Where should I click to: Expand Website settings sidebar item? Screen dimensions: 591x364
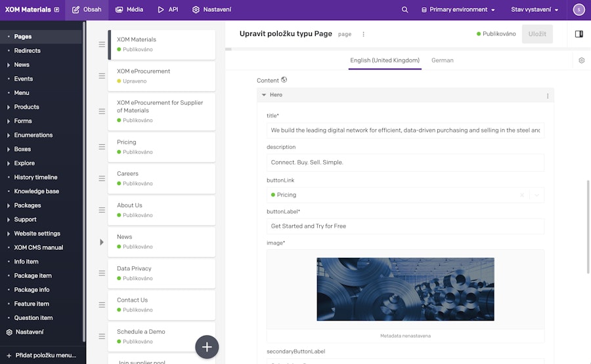[x=9, y=233]
